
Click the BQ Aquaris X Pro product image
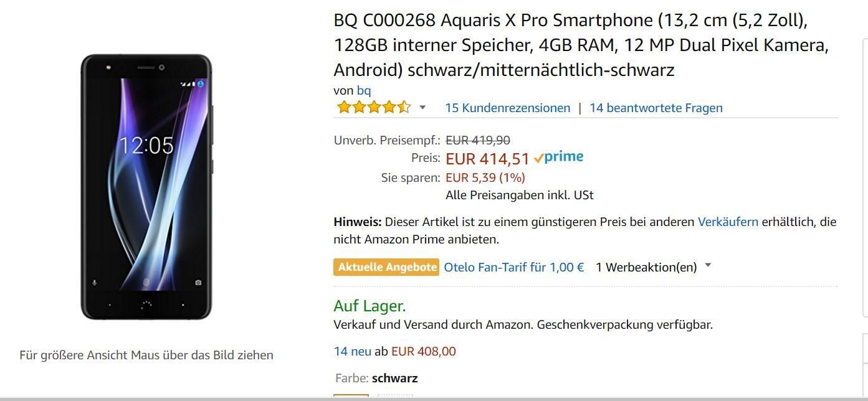146,187
